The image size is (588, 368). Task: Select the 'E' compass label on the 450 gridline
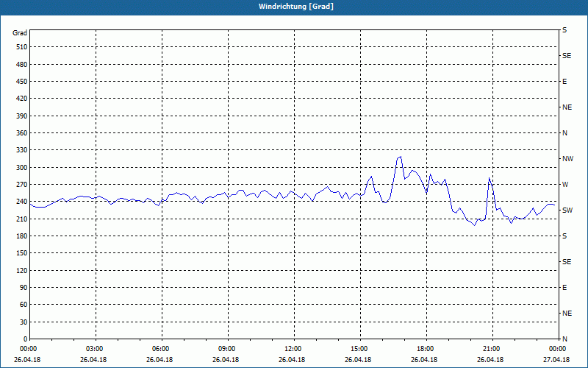coord(564,82)
